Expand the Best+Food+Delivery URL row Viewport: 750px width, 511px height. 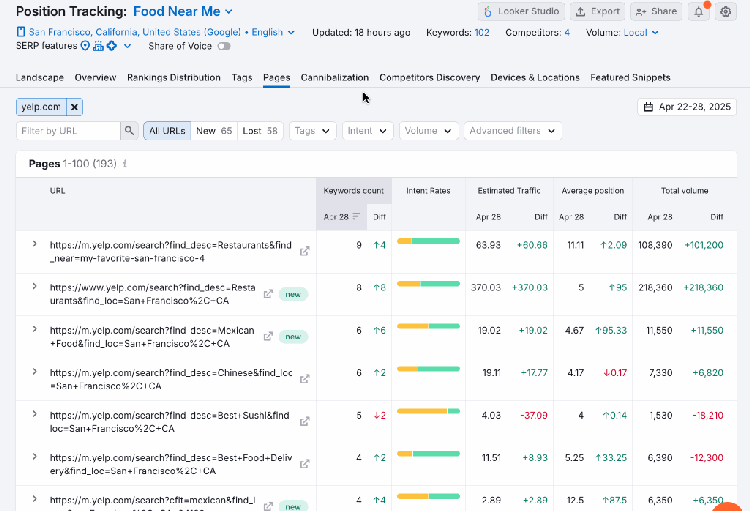34,456
